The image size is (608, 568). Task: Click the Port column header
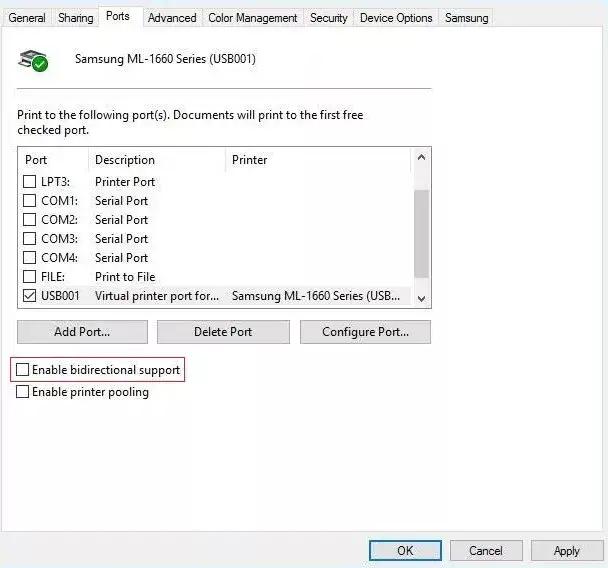click(54, 160)
